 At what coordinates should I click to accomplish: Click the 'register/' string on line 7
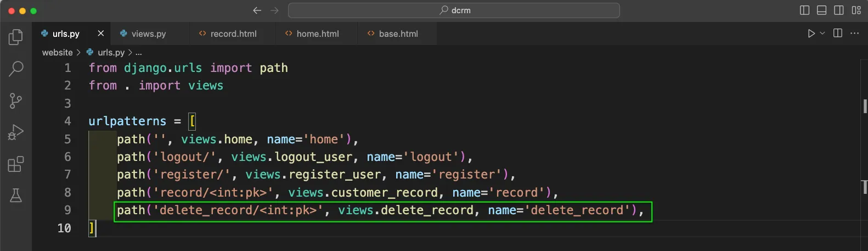(x=191, y=175)
